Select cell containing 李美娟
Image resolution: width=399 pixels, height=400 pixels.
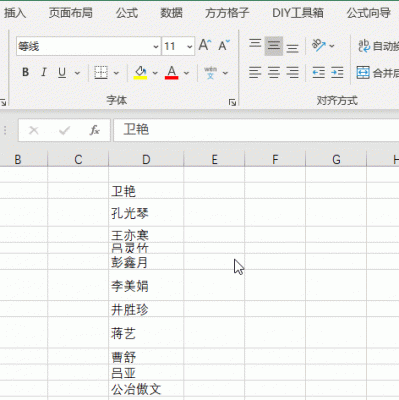(x=146, y=286)
